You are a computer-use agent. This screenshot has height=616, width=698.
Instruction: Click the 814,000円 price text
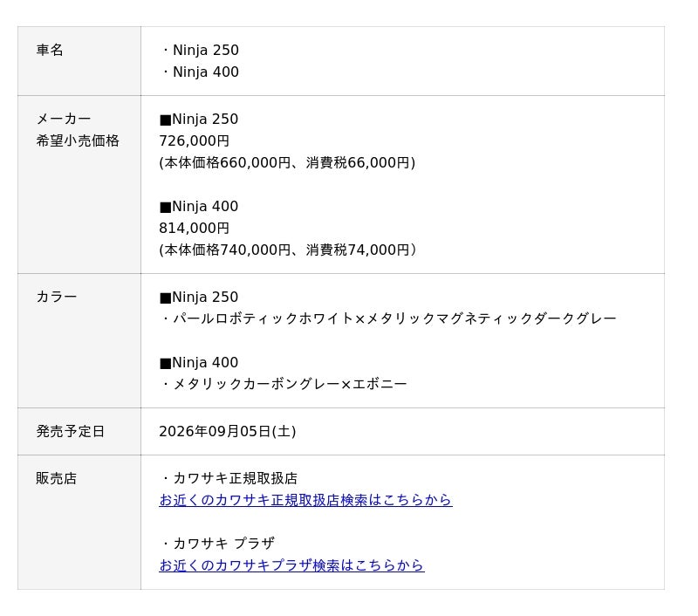194,228
